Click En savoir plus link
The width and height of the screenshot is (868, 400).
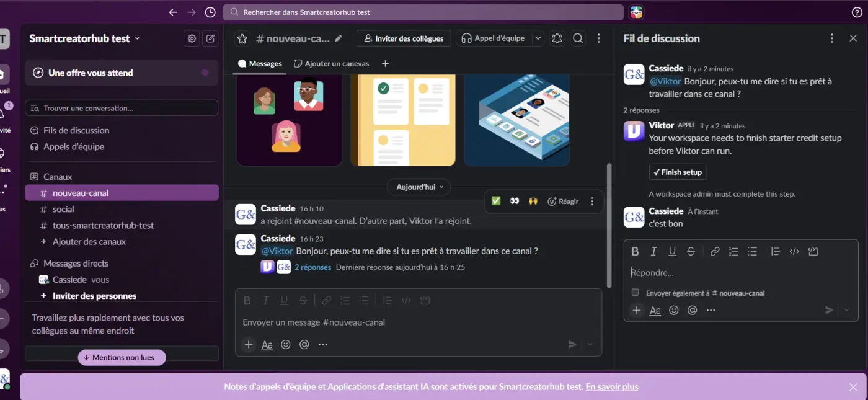click(612, 387)
